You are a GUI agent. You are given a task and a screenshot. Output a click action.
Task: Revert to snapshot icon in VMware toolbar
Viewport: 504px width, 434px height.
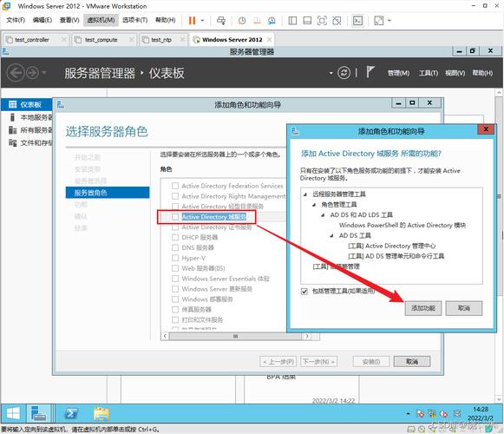click(257, 21)
